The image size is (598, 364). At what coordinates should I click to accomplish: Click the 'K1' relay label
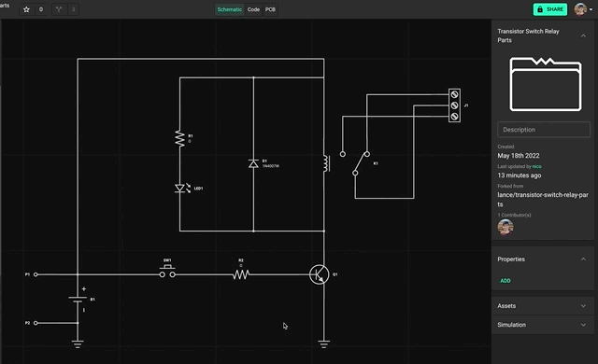376,163
